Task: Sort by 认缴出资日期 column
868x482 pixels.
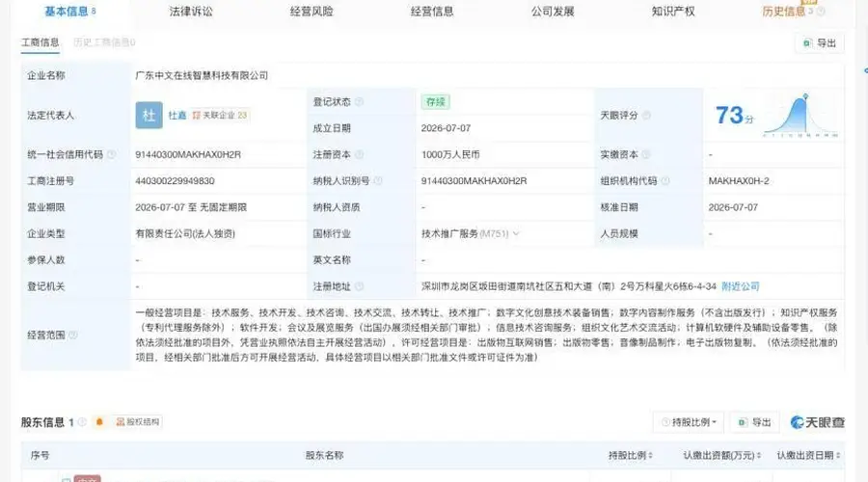Action: click(809, 455)
